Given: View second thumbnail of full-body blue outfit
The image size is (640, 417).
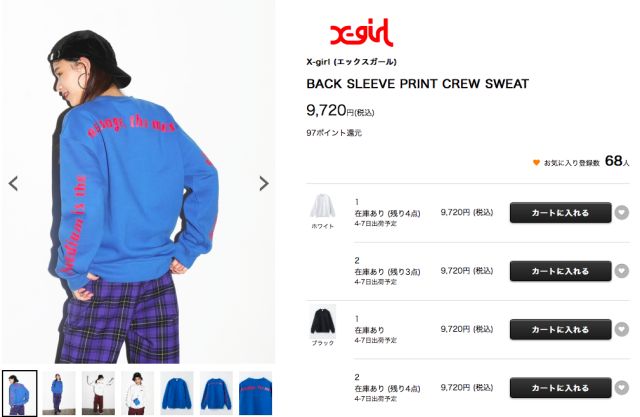Looking at the screenshot, I should (x=59, y=393).
